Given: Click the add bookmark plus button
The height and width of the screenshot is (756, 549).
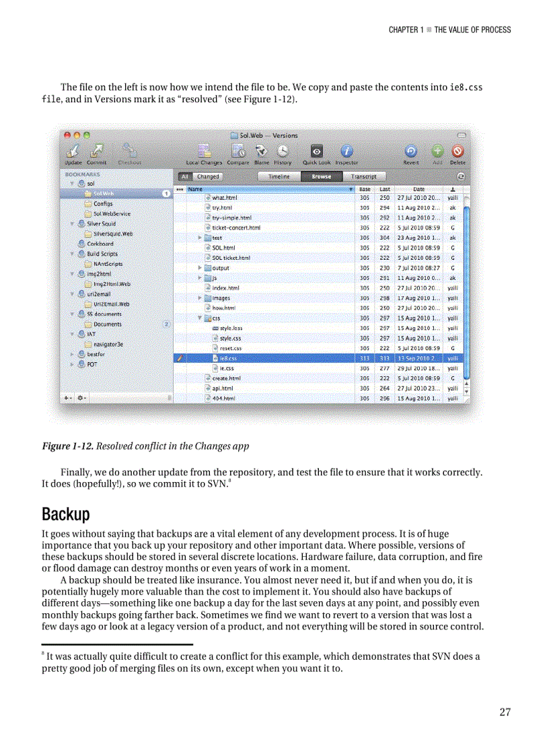Looking at the screenshot, I should click(65, 399).
